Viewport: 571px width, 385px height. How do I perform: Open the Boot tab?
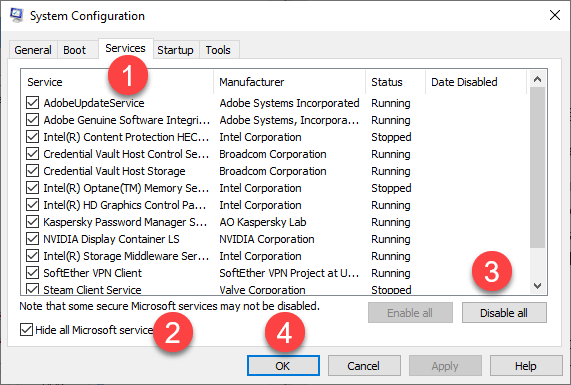point(74,50)
